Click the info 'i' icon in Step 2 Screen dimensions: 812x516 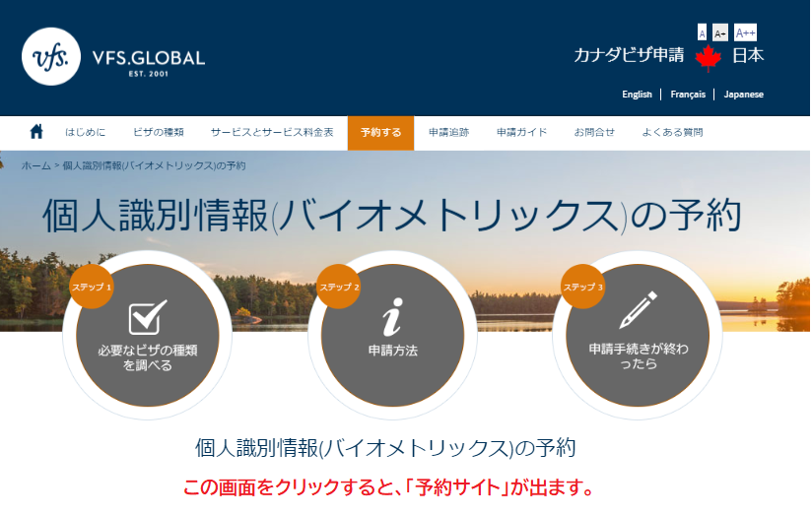(392, 317)
